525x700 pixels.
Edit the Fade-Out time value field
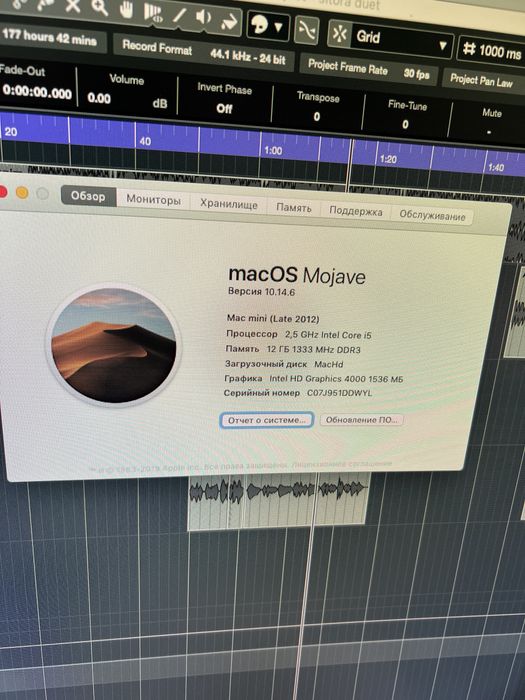[x=37, y=92]
